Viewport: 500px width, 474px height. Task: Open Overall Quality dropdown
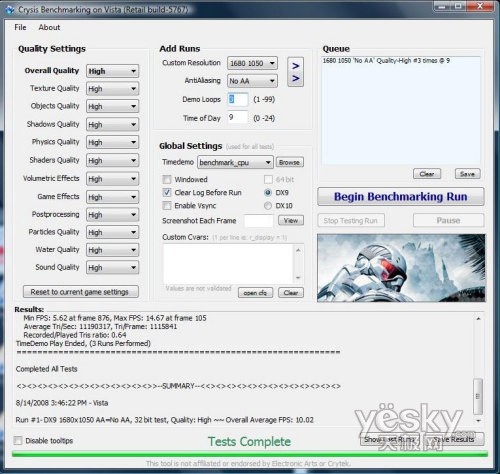[x=113, y=71]
